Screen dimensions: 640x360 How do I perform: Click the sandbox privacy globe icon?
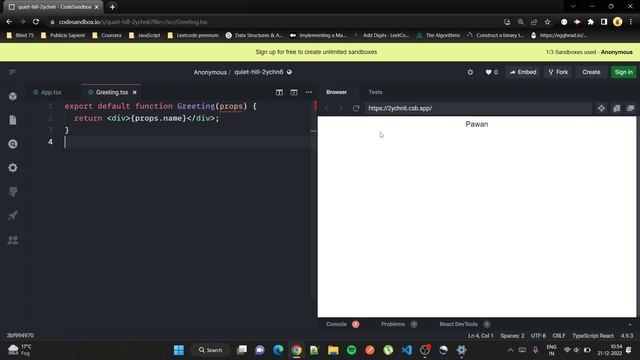point(289,72)
